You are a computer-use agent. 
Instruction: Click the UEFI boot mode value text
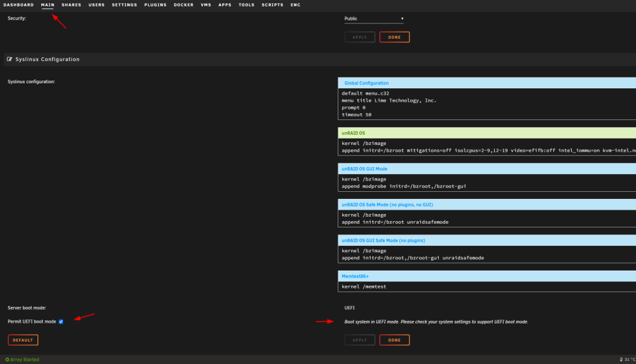350,308
